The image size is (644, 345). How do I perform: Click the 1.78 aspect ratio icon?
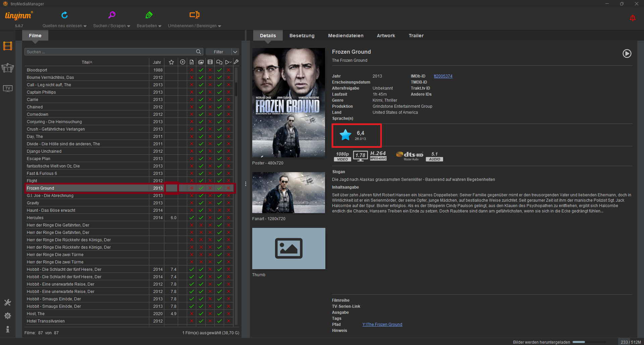click(x=360, y=156)
